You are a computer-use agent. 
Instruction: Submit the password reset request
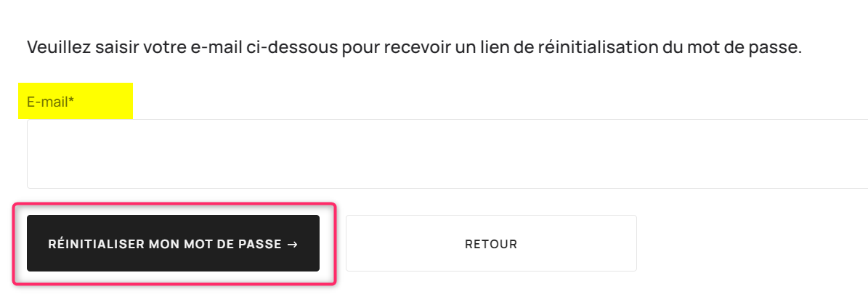pyautogui.click(x=174, y=244)
